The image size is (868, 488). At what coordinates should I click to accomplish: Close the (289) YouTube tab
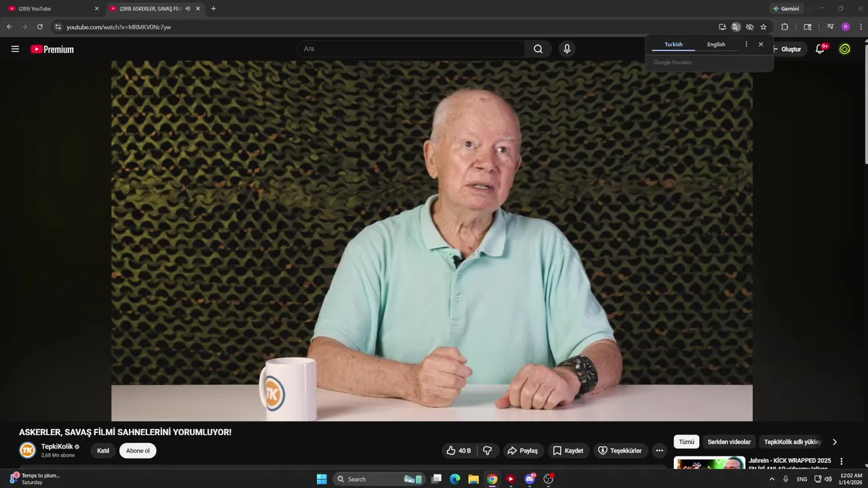(96, 9)
